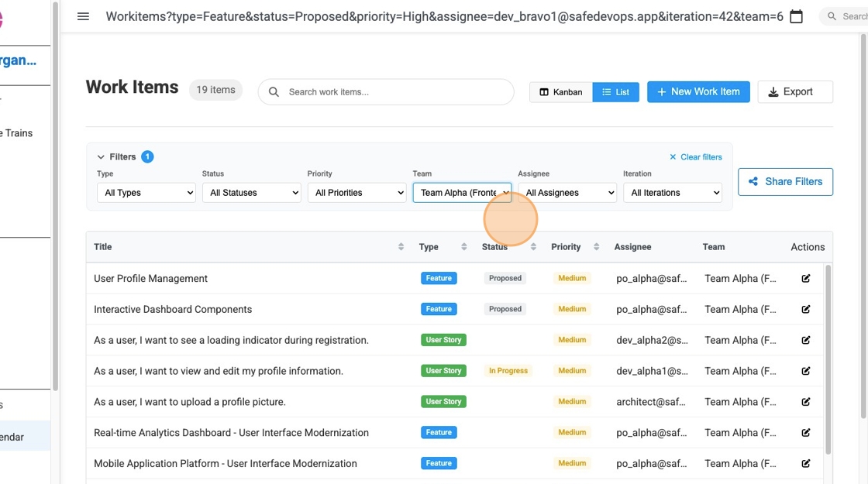This screenshot has height=484, width=868.
Task: Click the Clear filters link
Action: pyautogui.click(x=695, y=156)
